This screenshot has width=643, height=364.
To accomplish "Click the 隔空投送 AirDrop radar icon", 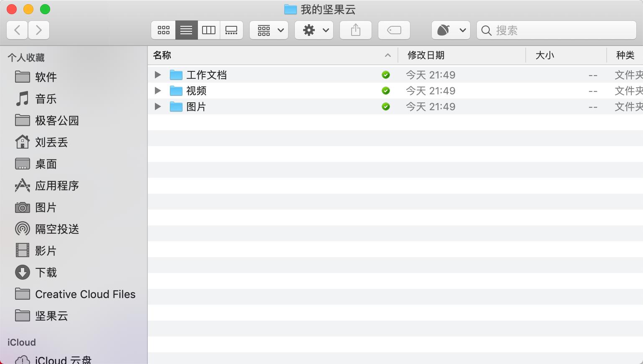I will coord(22,229).
